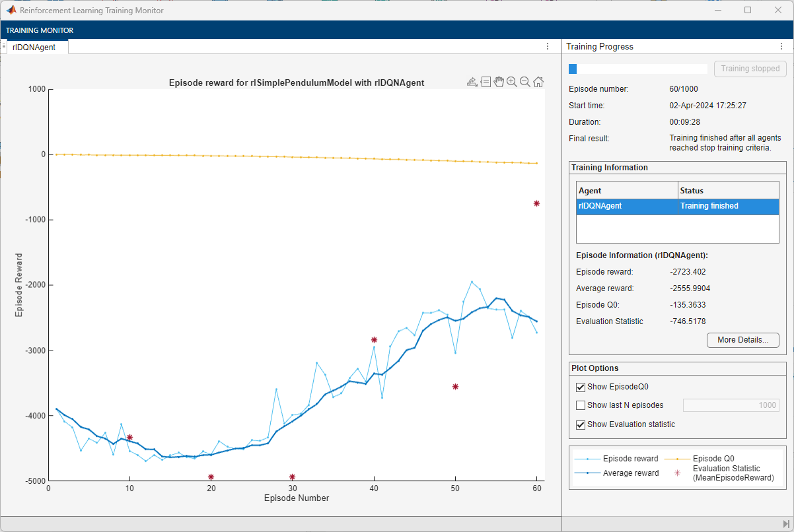Image resolution: width=794 pixels, height=532 pixels.
Task: Activate the Zoom In magnifier
Action: 511,82
